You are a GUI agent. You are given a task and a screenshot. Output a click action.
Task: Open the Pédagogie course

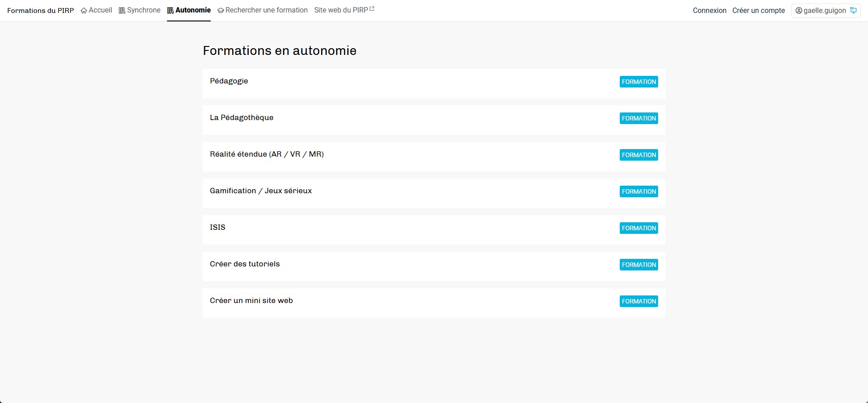[x=229, y=81]
